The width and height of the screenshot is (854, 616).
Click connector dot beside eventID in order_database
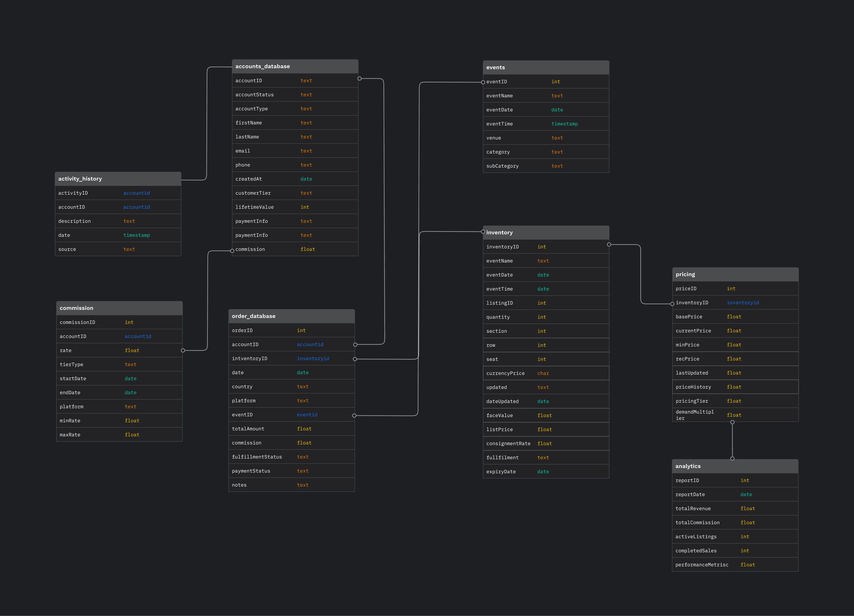pos(354,416)
